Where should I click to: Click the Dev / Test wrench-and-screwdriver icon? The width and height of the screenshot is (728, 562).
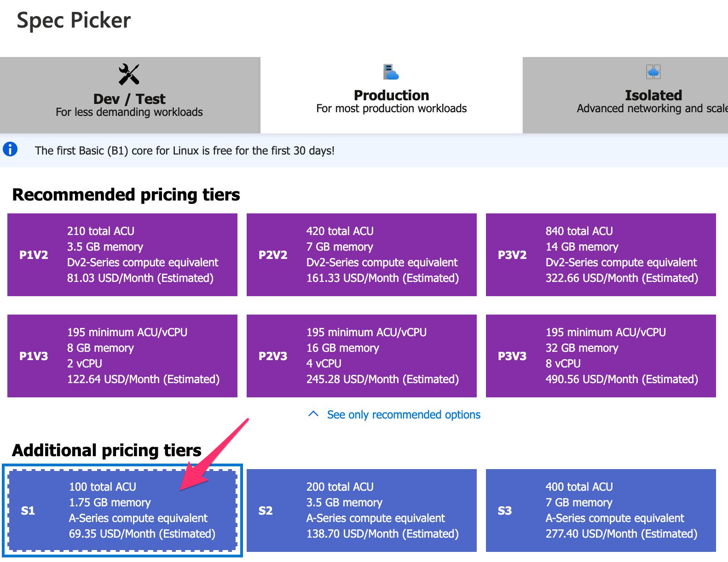point(129,75)
